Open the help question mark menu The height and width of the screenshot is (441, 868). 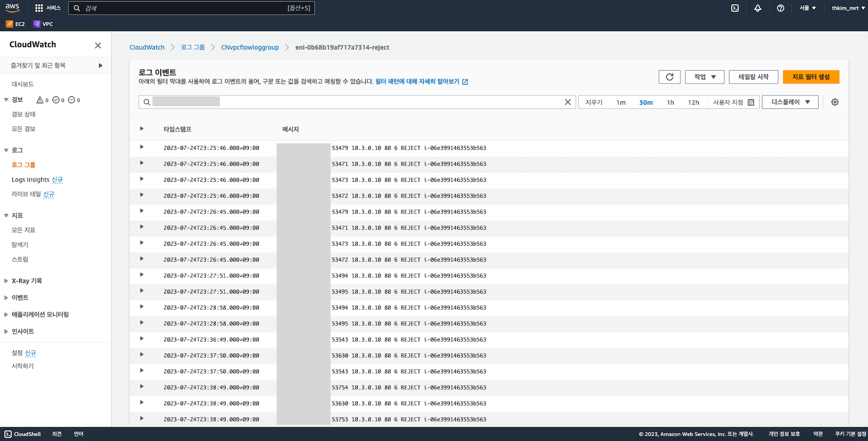pyautogui.click(x=780, y=8)
